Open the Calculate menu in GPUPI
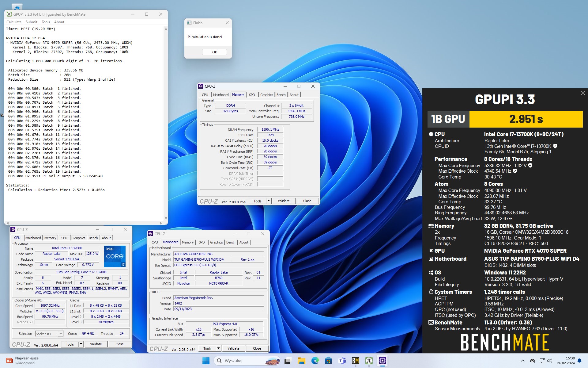The image size is (588, 368). (x=14, y=22)
